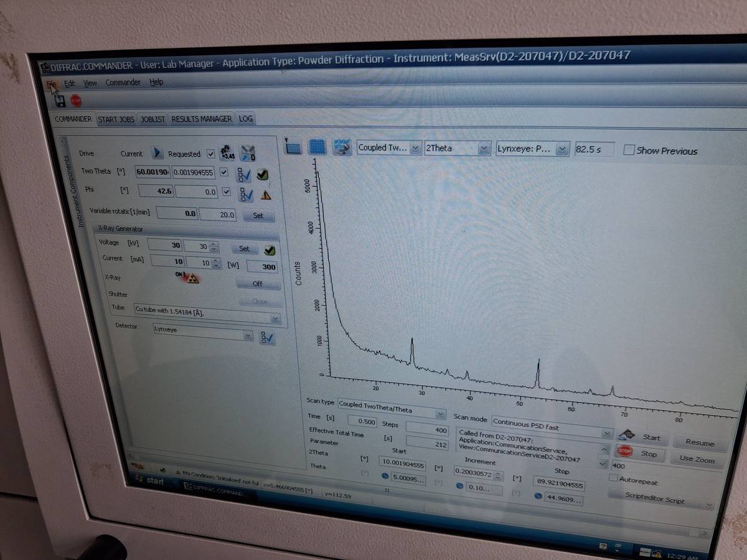Open the View menu
The image size is (747, 560).
click(90, 82)
